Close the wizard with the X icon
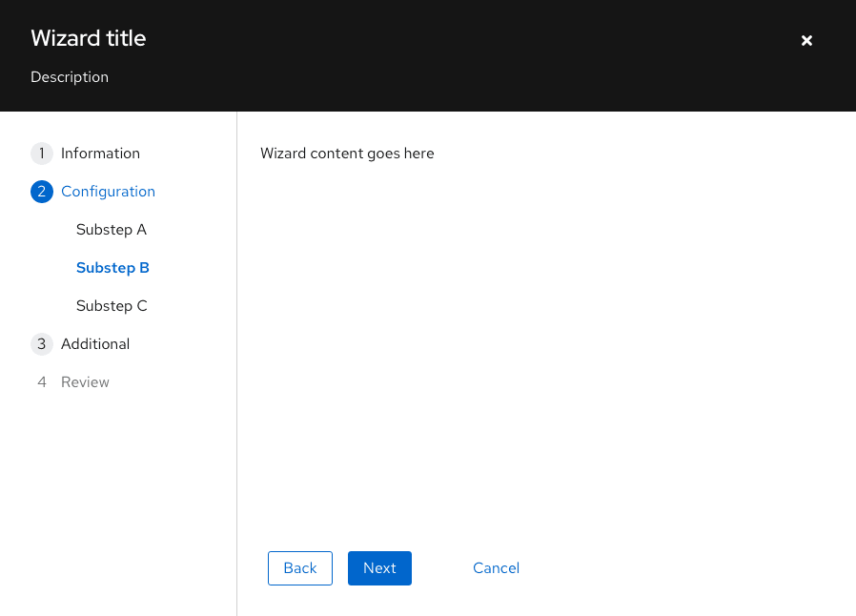The width and height of the screenshot is (856, 616). point(806,40)
